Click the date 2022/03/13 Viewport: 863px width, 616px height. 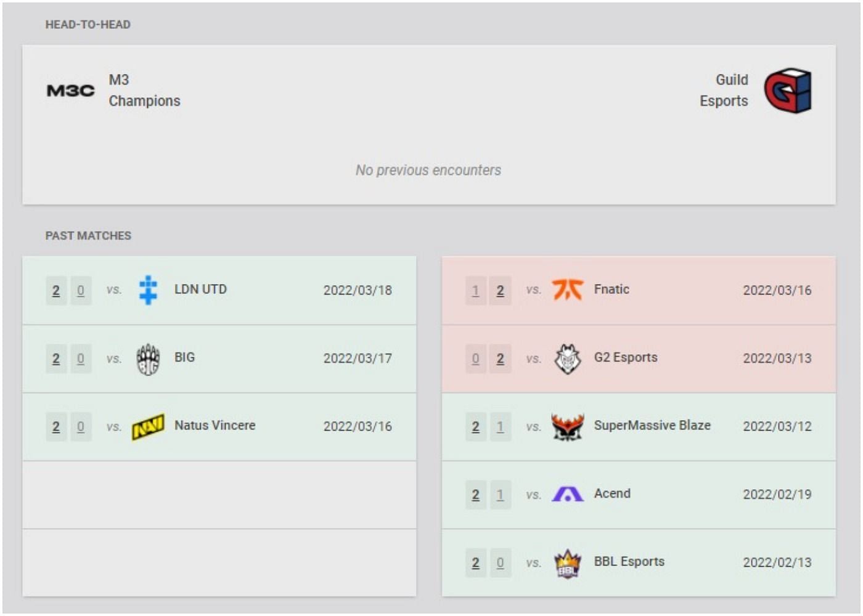[x=777, y=359]
